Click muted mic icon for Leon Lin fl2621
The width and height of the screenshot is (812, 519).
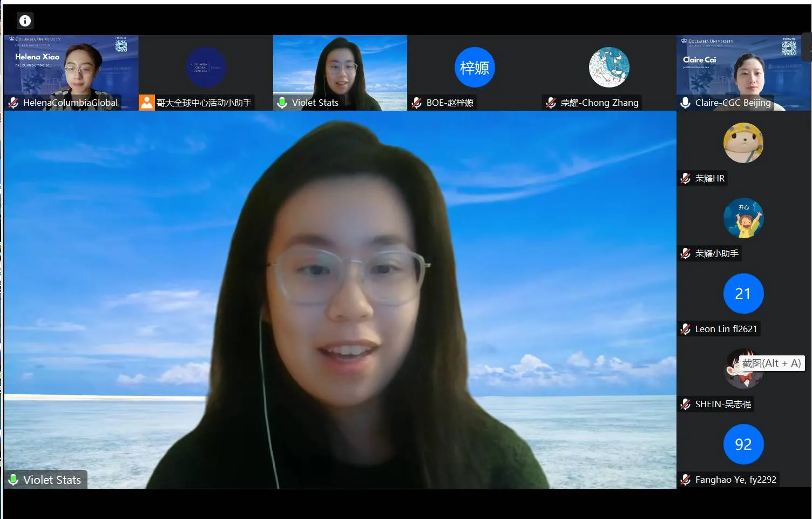[x=685, y=329]
